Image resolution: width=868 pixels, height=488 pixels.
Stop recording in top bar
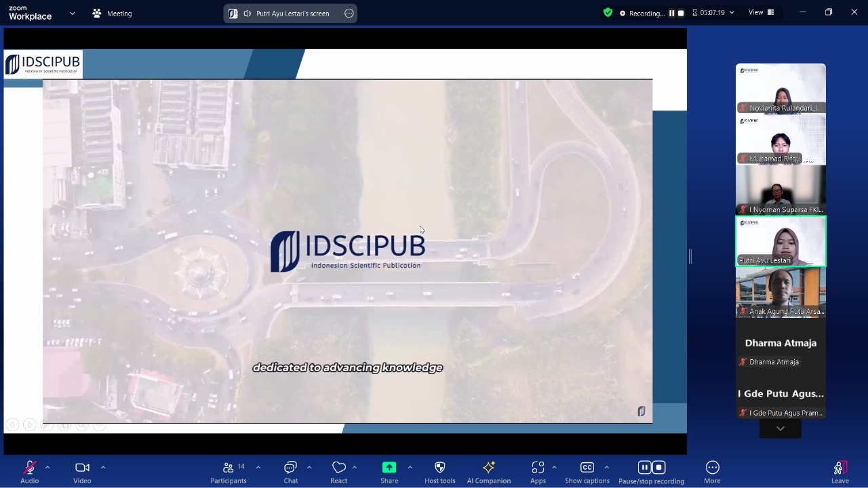click(681, 13)
